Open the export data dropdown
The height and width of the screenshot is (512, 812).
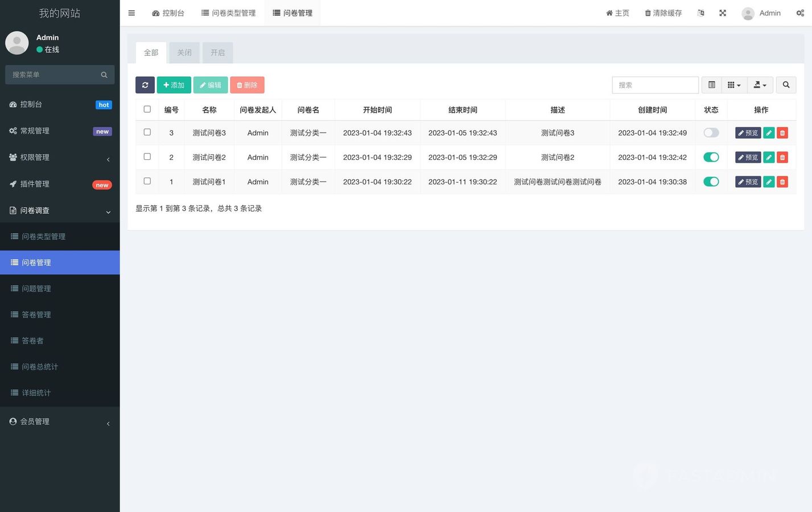760,85
